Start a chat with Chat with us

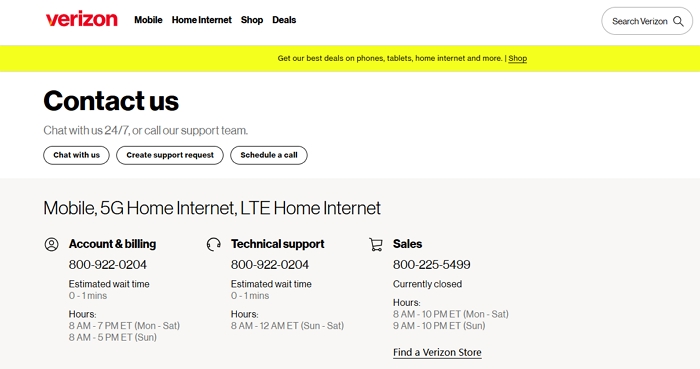click(76, 155)
